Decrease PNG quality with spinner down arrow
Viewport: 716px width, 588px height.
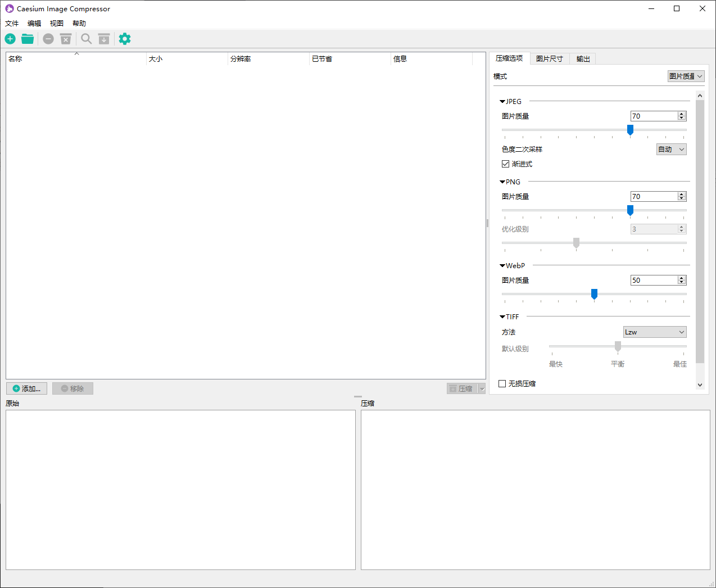pyautogui.click(x=682, y=199)
